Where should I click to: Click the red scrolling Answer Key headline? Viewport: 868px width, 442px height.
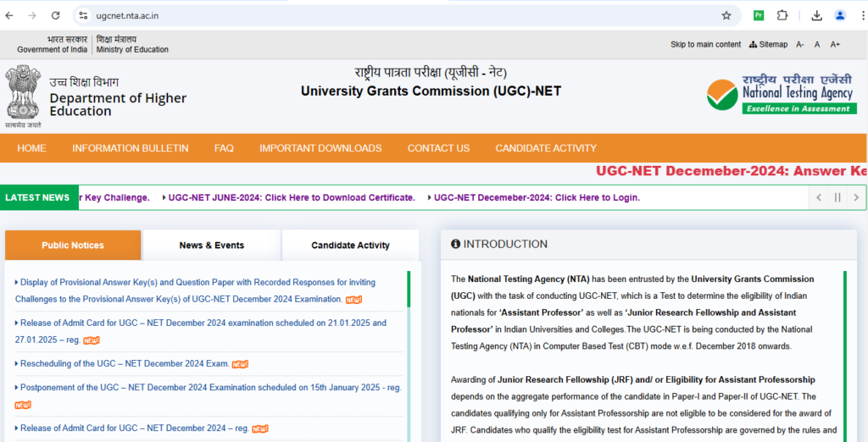732,171
